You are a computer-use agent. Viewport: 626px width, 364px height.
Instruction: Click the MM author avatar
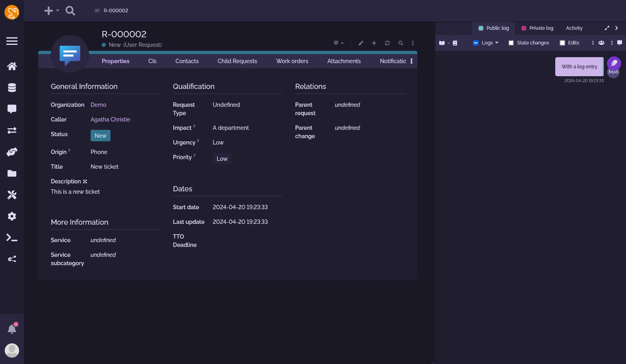(x=613, y=73)
